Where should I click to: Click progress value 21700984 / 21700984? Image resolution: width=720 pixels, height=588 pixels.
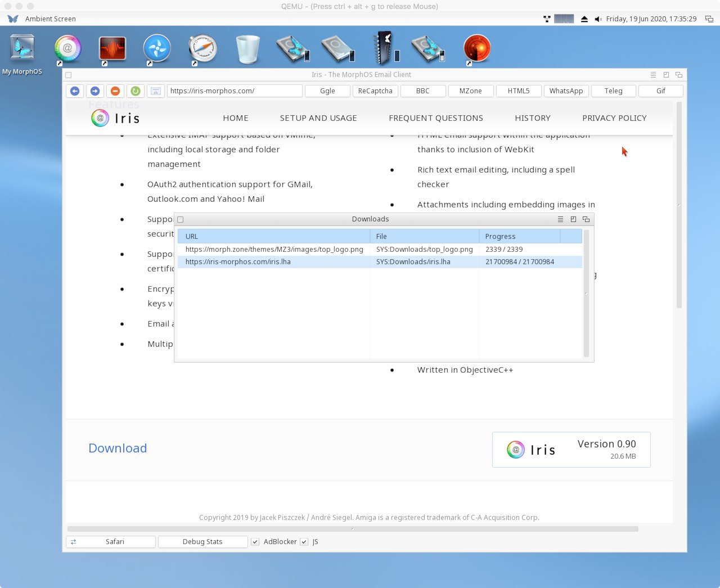[520, 262]
